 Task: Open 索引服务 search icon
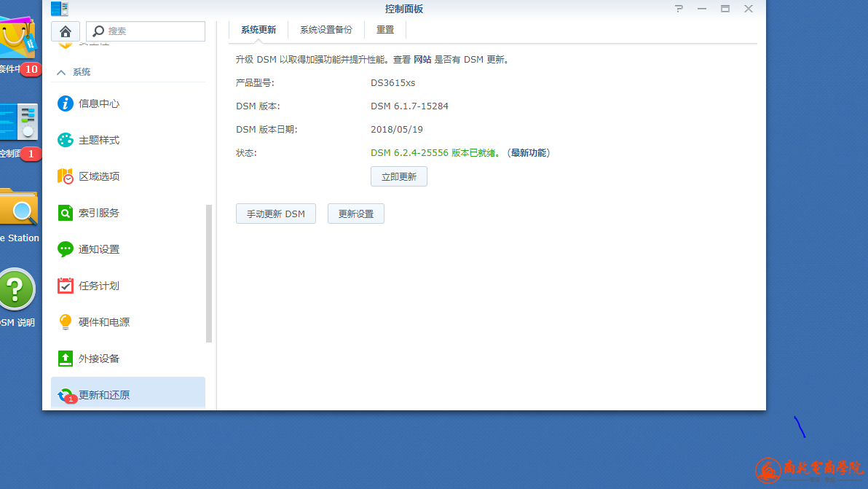pyautogui.click(x=66, y=213)
